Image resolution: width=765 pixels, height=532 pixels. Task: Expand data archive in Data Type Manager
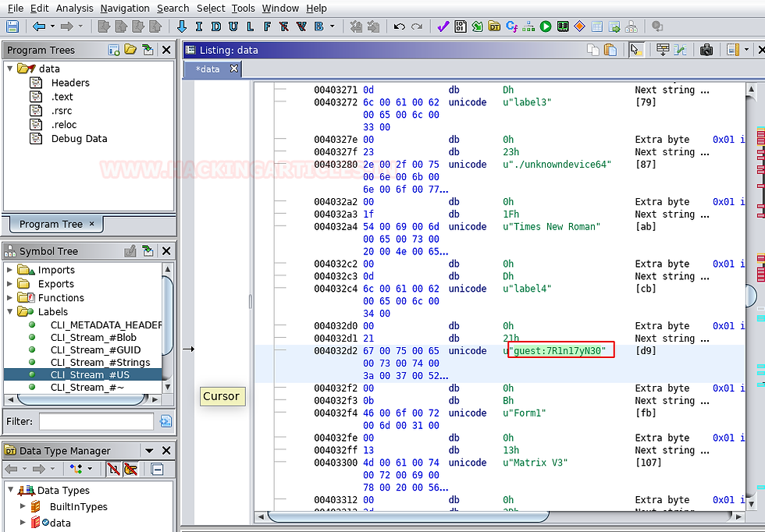[23, 522]
